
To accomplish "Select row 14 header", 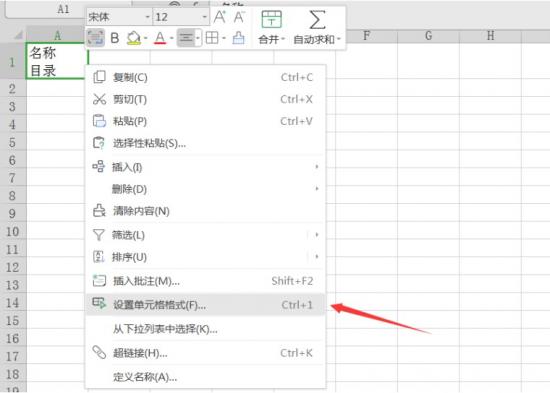I will (13, 303).
